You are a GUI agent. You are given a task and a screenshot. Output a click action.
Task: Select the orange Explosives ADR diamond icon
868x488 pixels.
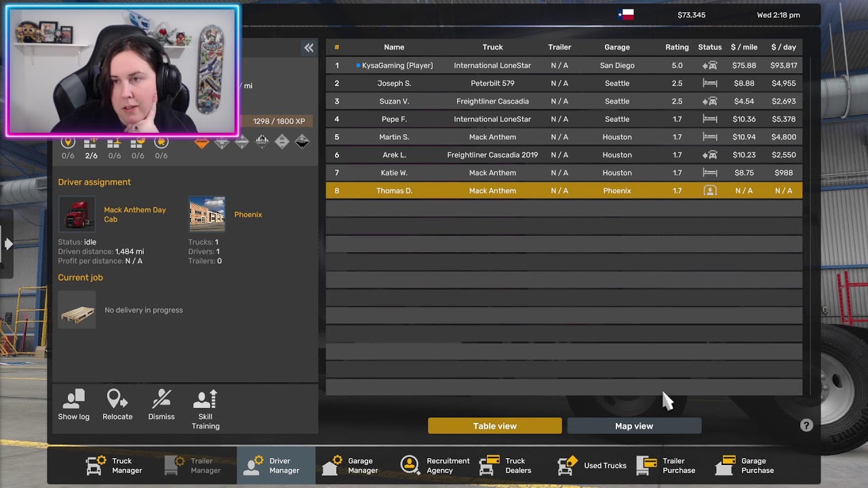[201, 142]
